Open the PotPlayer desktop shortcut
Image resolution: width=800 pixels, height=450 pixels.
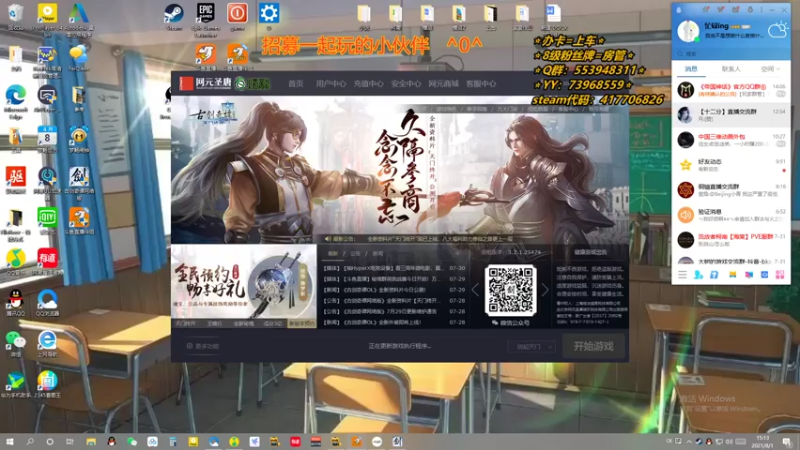click(x=47, y=17)
